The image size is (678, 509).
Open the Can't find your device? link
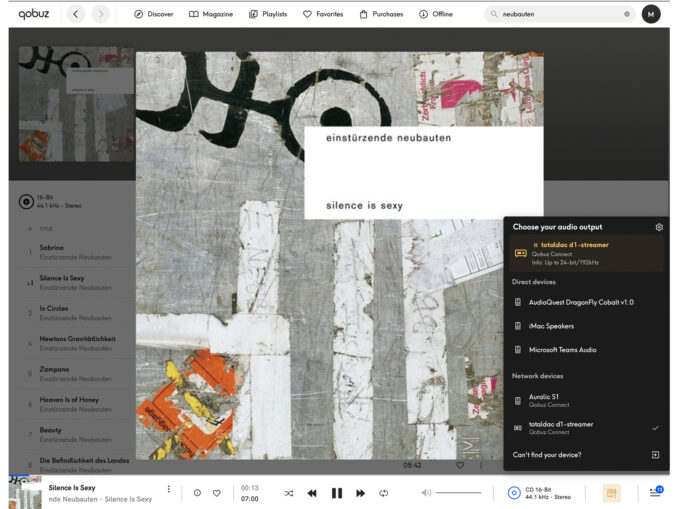click(x=547, y=455)
